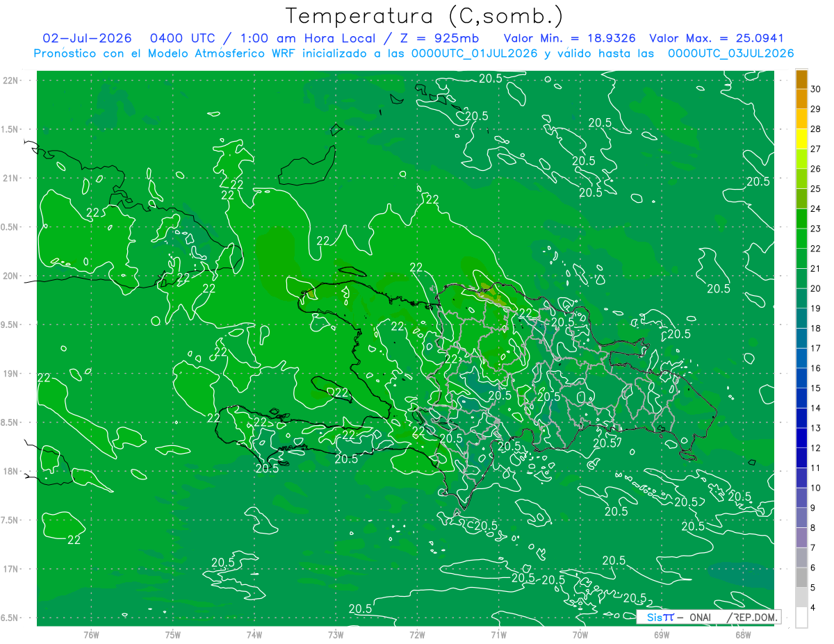Click the '70W' longitude axis label
Viewport: 834px width, 644px height.
[580, 634]
